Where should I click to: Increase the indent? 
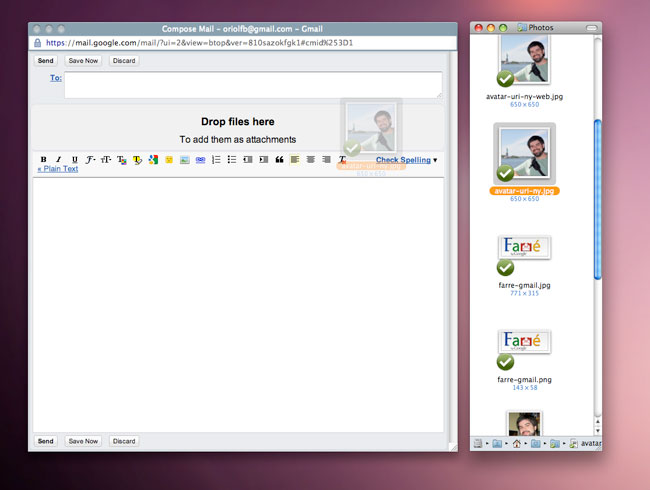(x=264, y=160)
